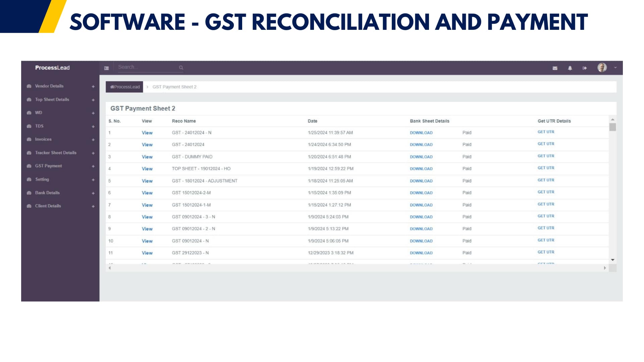The image size is (644, 362).
Task: Click the hamburger menu toggle icon
Action: click(x=106, y=68)
